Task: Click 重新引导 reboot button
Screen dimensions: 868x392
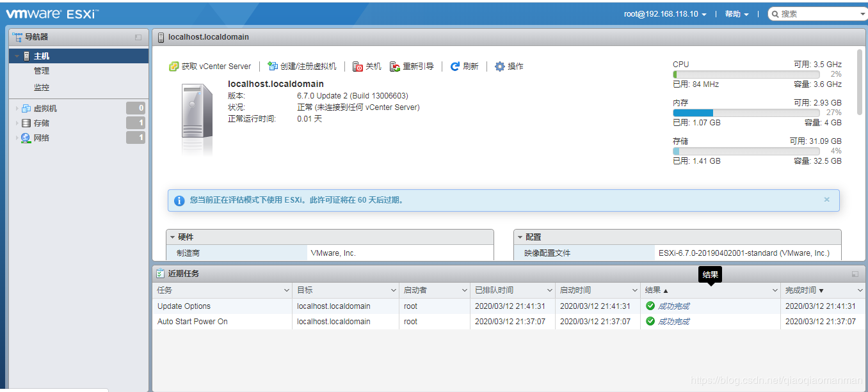Action: point(412,67)
